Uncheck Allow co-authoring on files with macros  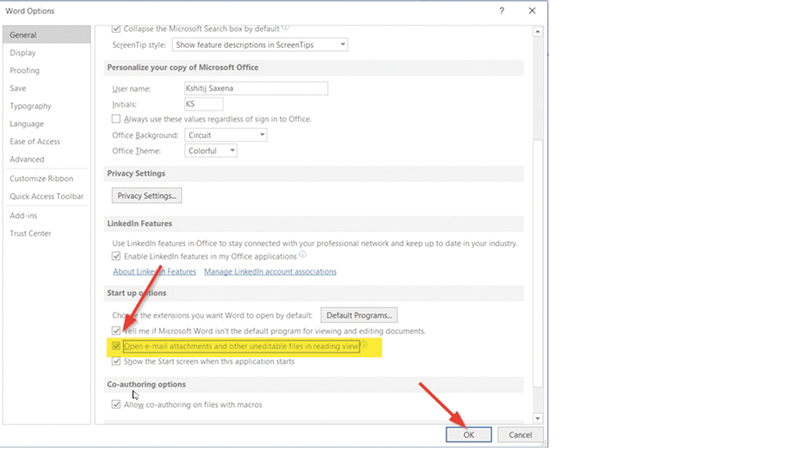click(117, 404)
